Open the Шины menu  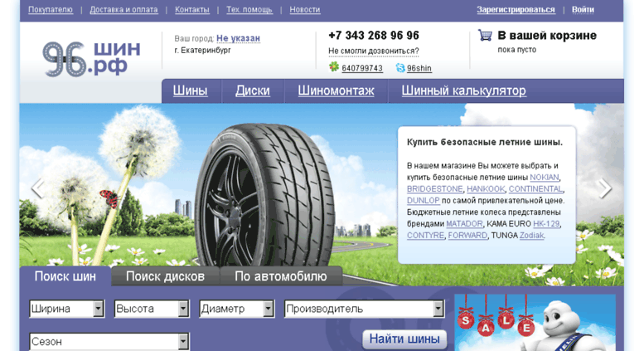click(x=190, y=90)
